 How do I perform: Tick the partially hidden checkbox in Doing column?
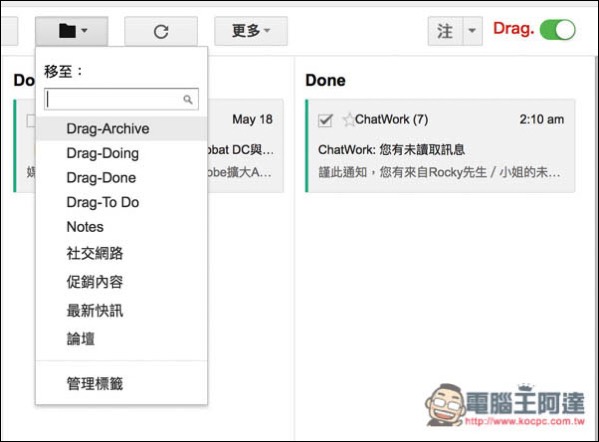[x=31, y=121]
